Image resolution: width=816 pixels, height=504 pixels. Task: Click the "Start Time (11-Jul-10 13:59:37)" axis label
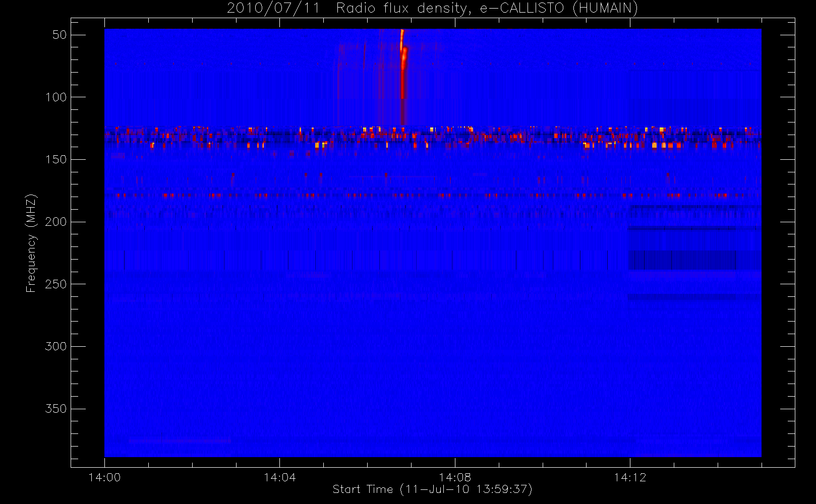pos(432,489)
